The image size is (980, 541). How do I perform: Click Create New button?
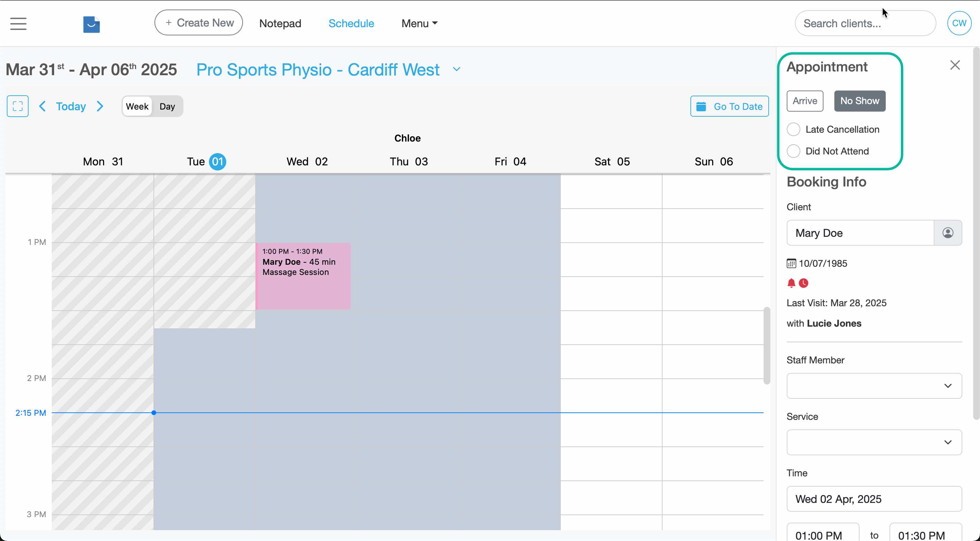(199, 23)
